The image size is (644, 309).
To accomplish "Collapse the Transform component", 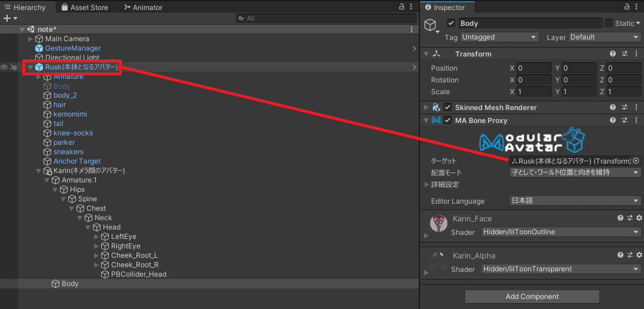I will point(426,54).
